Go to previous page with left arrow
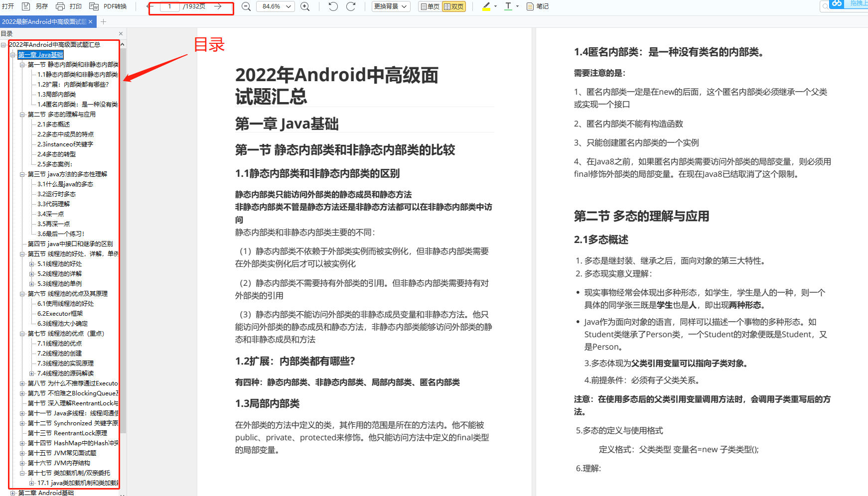 tap(149, 6)
